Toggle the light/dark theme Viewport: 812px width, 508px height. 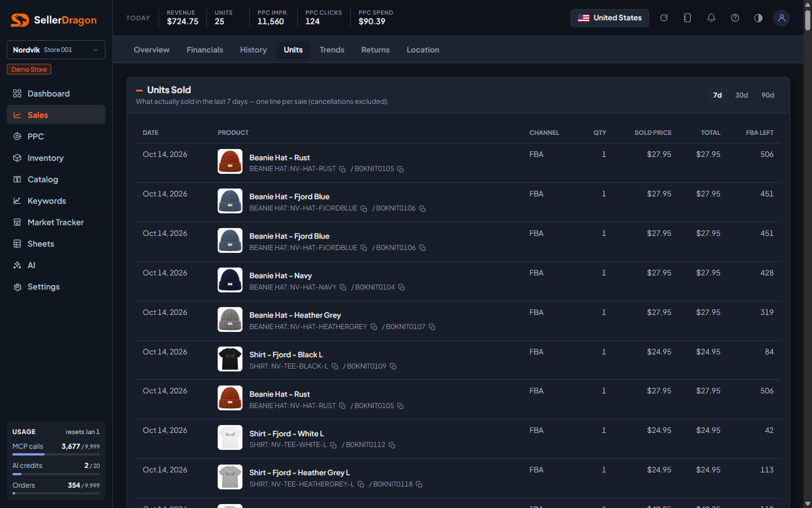758,18
